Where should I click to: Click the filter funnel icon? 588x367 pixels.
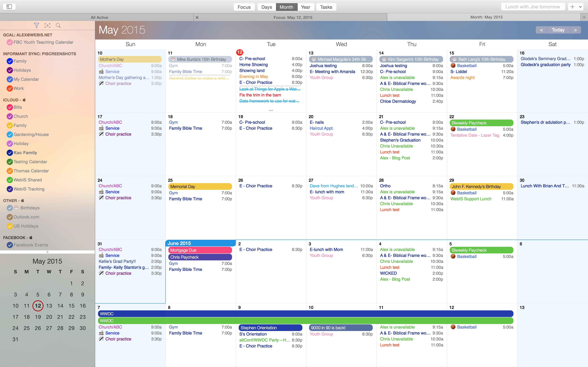[x=36, y=26]
